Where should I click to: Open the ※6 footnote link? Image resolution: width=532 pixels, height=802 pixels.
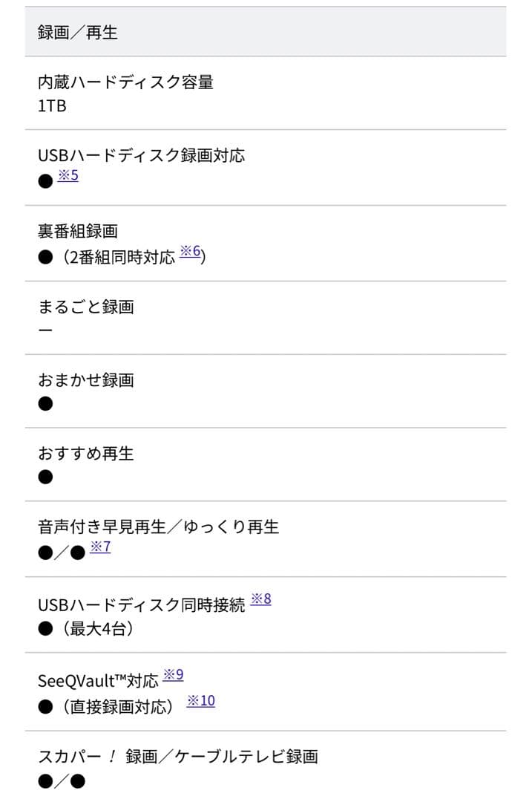point(191,251)
